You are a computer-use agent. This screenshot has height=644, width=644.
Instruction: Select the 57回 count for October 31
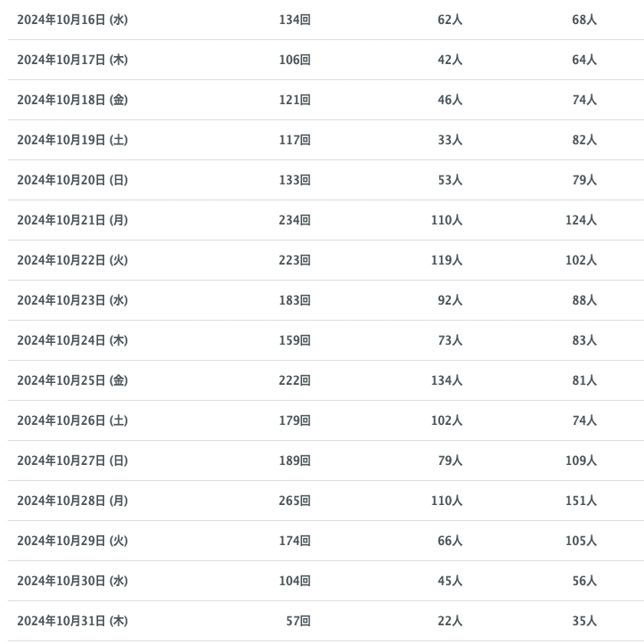pyautogui.click(x=298, y=621)
